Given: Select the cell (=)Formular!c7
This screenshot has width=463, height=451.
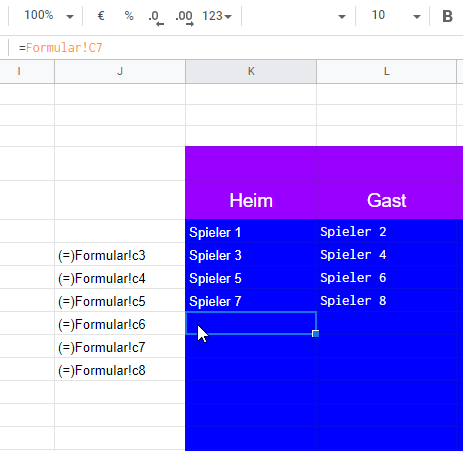Looking at the screenshot, I should tap(120, 347).
